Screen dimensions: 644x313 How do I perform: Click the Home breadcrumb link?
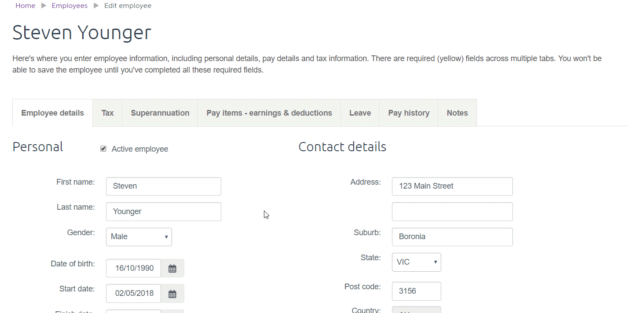(x=25, y=6)
